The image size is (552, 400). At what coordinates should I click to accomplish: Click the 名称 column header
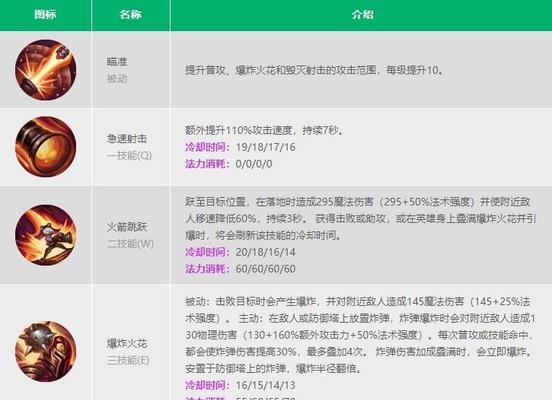pos(130,14)
